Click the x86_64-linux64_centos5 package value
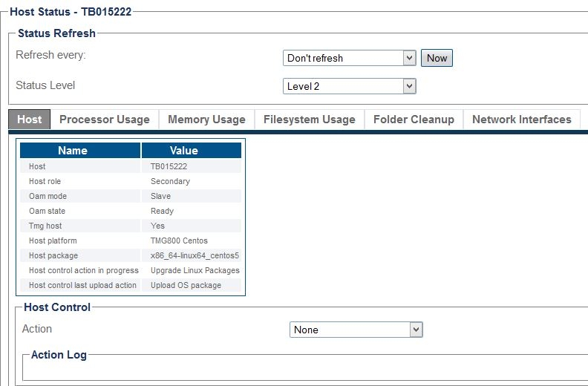 (x=195, y=256)
